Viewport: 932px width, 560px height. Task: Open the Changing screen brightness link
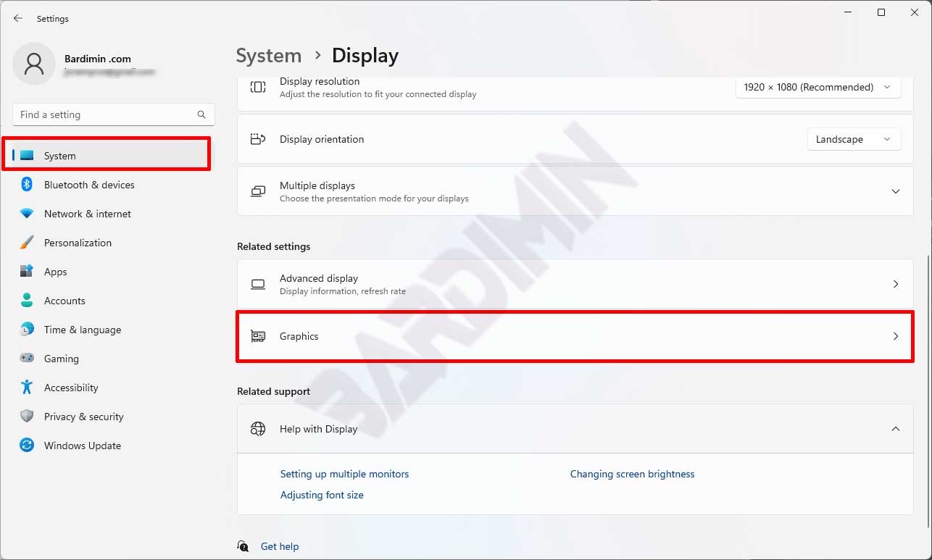[x=632, y=474]
